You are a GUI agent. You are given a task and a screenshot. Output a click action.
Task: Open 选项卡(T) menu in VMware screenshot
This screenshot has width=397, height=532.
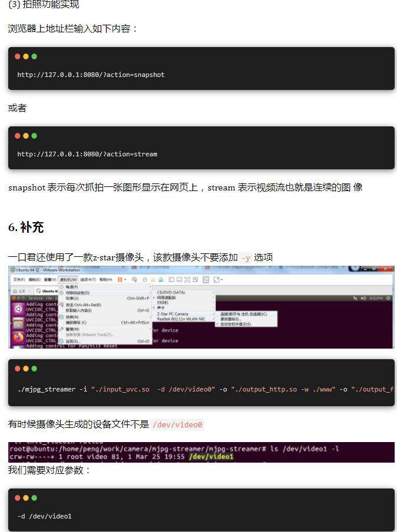[x=88, y=280]
